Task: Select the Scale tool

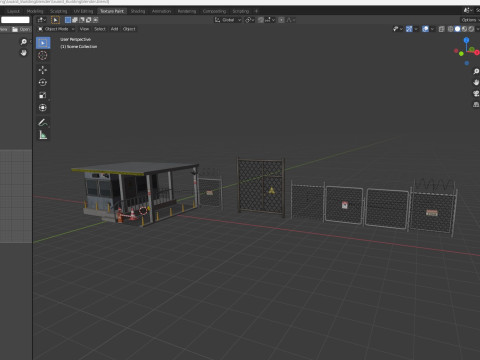Action: 43,95
